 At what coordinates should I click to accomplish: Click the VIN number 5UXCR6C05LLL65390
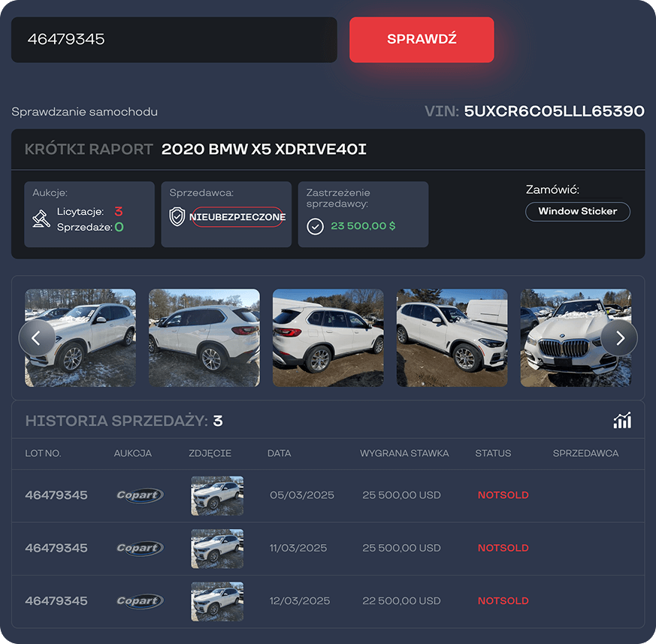click(554, 111)
